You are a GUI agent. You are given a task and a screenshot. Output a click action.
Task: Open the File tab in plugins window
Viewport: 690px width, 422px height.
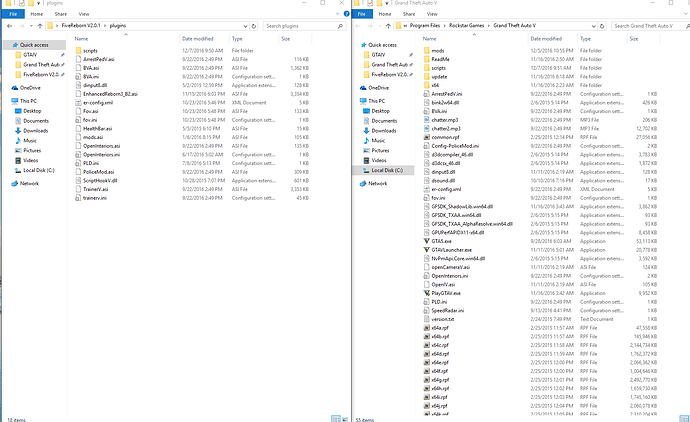click(13, 14)
